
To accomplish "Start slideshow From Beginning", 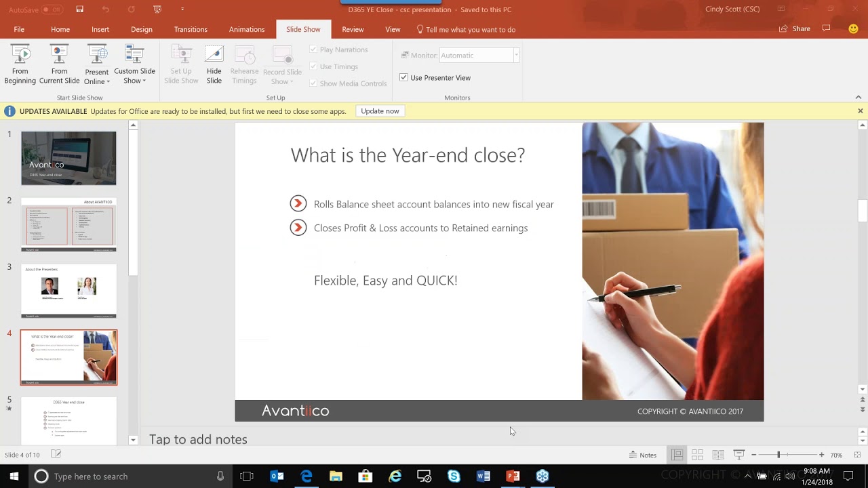I will tap(20, 64).
